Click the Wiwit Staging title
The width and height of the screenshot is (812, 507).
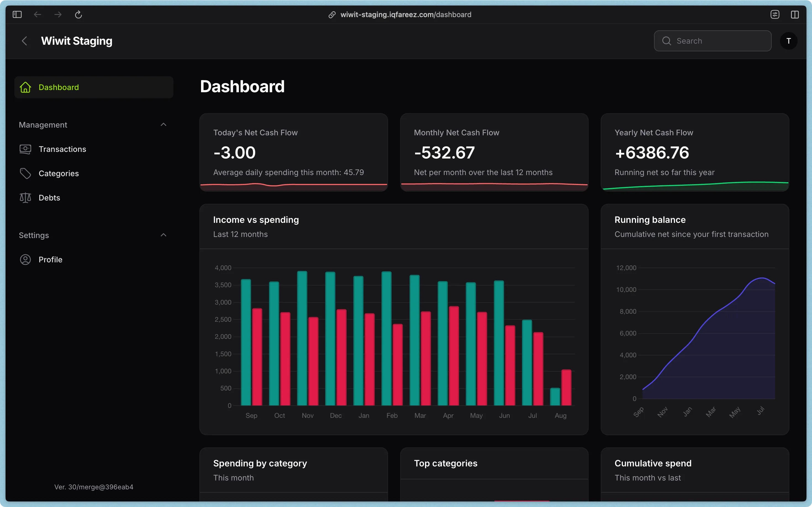[x=77, y=41]
